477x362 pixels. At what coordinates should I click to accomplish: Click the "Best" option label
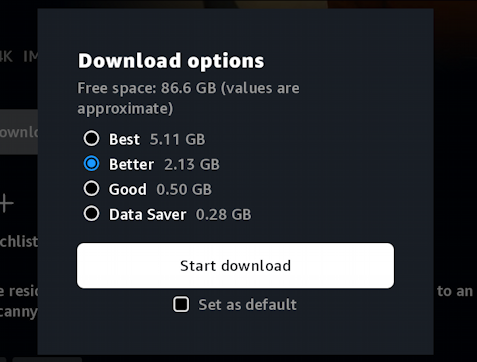(x=124, y=139)
